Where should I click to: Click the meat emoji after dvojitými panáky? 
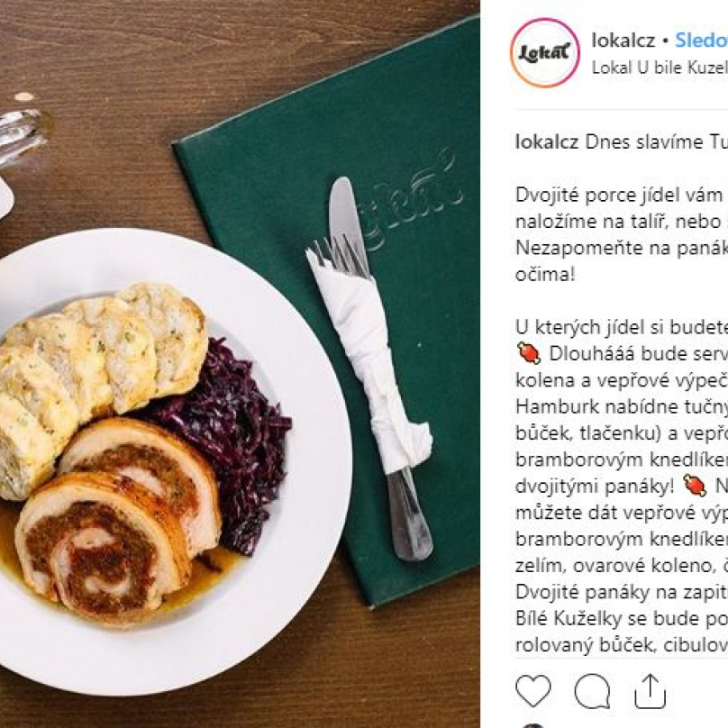[695, 486]
